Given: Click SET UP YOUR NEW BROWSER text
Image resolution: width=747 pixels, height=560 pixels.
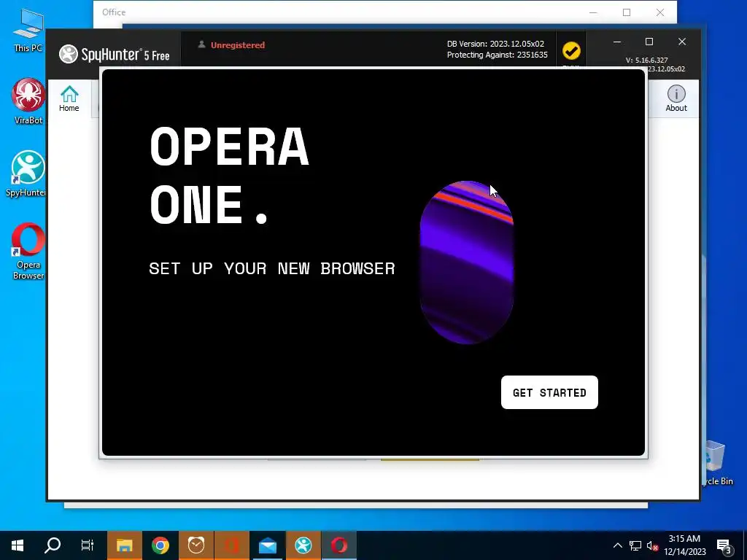Looking at the screenshot, I should click(x=272, y=268).
